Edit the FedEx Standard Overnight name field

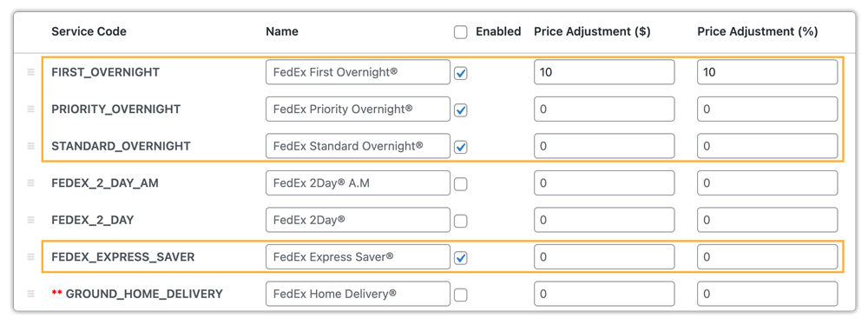pyautogui.click(x=358, y=146)
